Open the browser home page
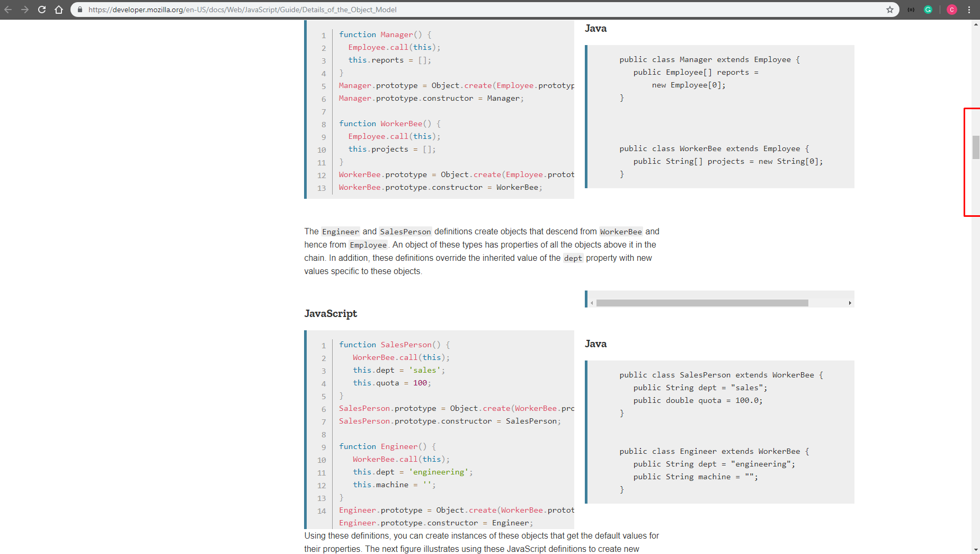The width and height of the screenshot is (980, 554). pyautogui.click(x=59, y=9)
